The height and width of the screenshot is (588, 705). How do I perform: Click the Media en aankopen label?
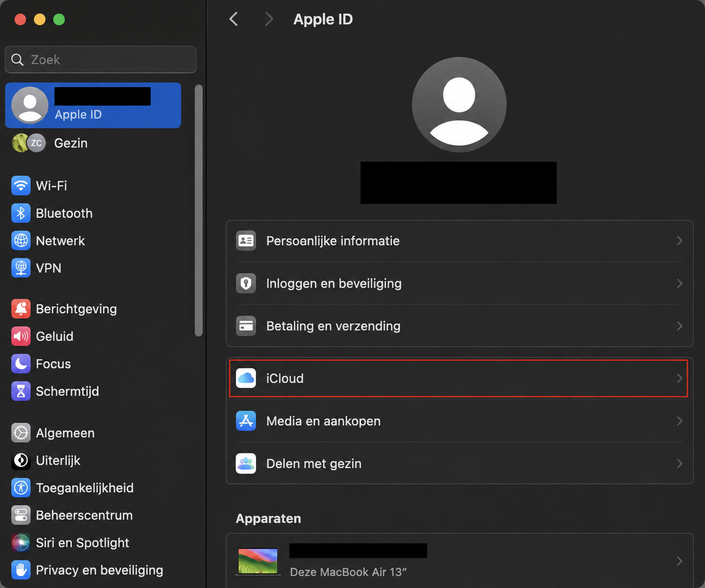pyautogui.click(x=323, y=421)
